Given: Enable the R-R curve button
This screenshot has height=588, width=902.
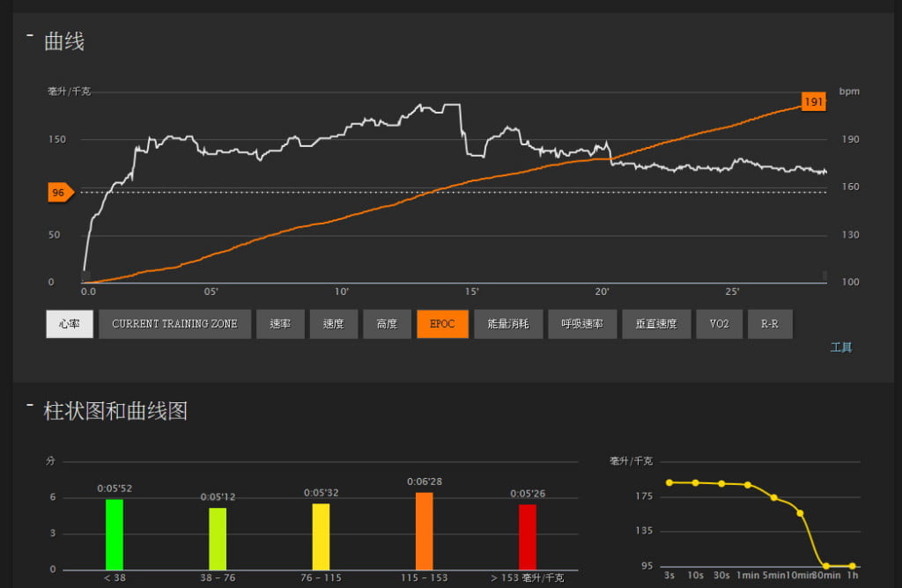Looking at the screenshot, I should tap(770, 324).
